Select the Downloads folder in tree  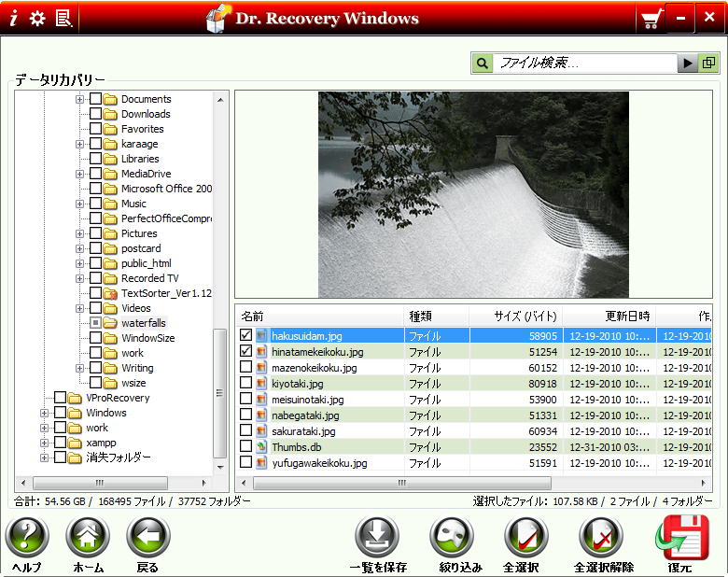(x=146, y=114)
